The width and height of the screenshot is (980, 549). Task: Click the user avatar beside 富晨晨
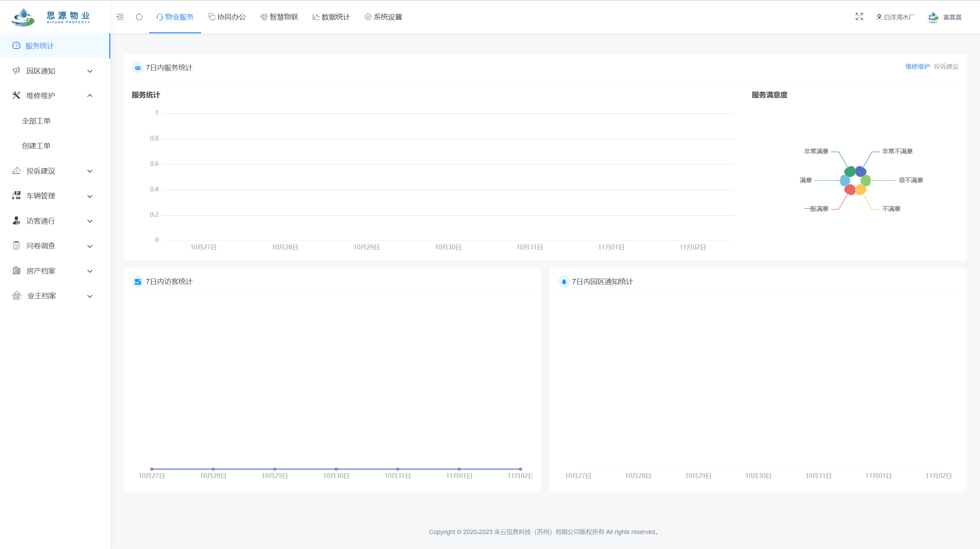[933, 17]
